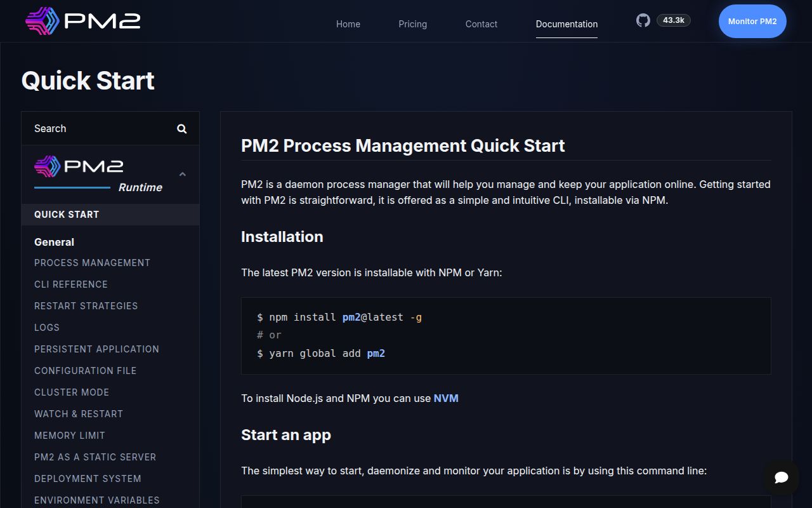Follow the NVM link
The width and height of the screenshot is (812, 508).
pos(446,399)
